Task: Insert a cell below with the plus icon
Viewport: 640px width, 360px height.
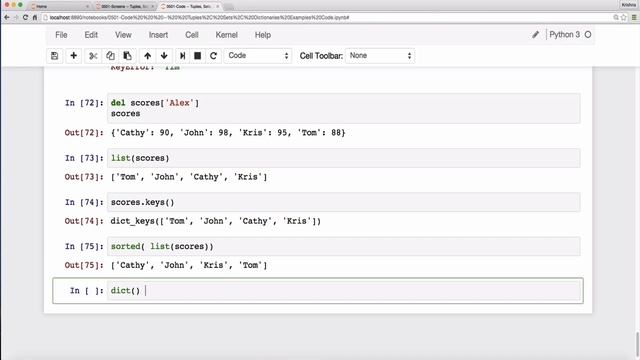Action: click(x=73, y=56)
